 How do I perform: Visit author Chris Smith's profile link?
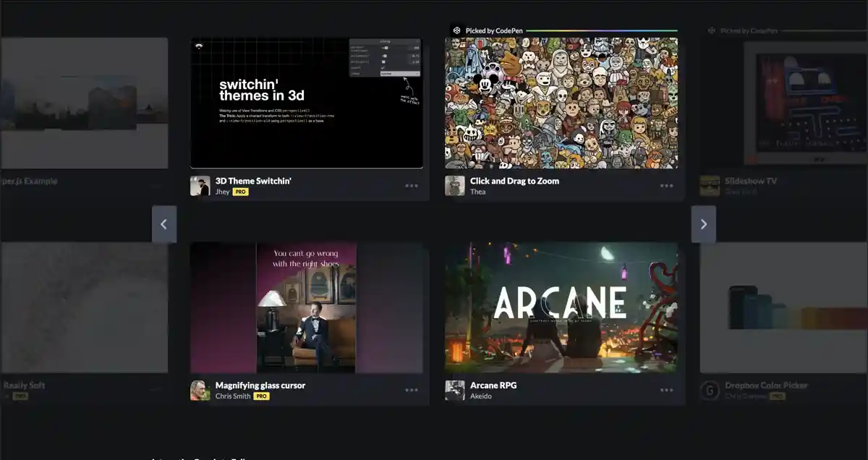(x=233, y=396)
